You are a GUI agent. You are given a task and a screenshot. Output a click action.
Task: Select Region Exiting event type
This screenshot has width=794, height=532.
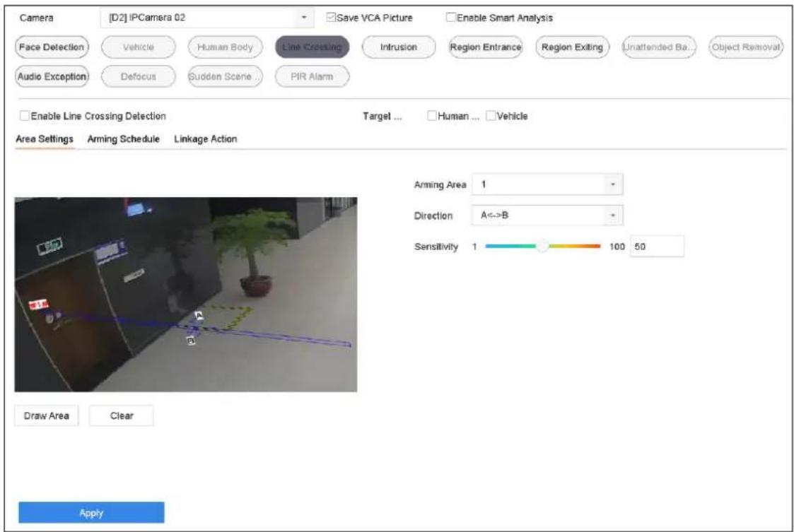click(572, 47)
